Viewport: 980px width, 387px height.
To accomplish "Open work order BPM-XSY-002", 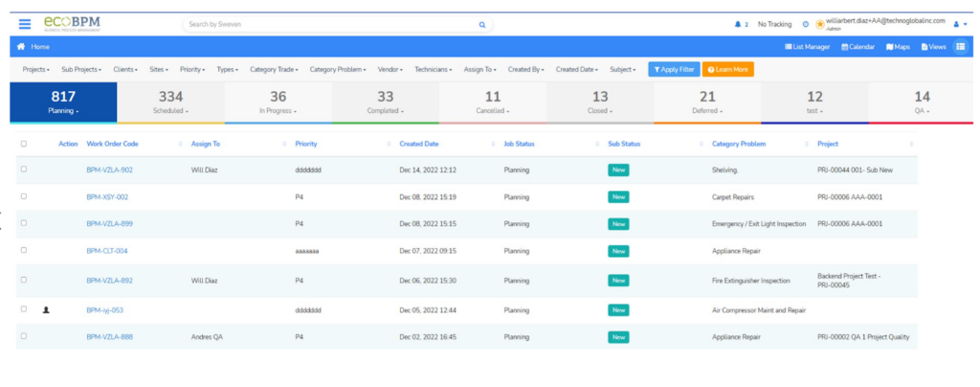I will [107, 197].
